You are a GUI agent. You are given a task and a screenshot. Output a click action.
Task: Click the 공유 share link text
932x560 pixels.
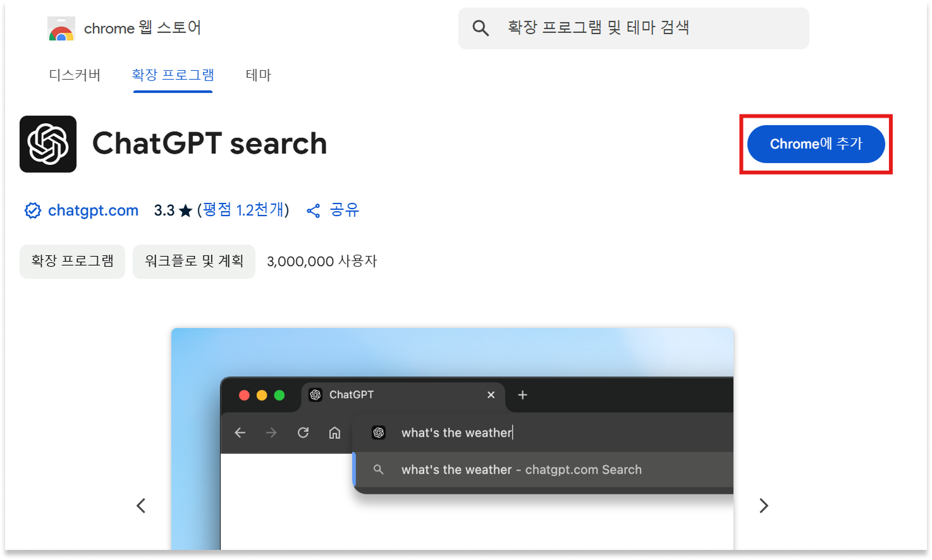[345, 210]
